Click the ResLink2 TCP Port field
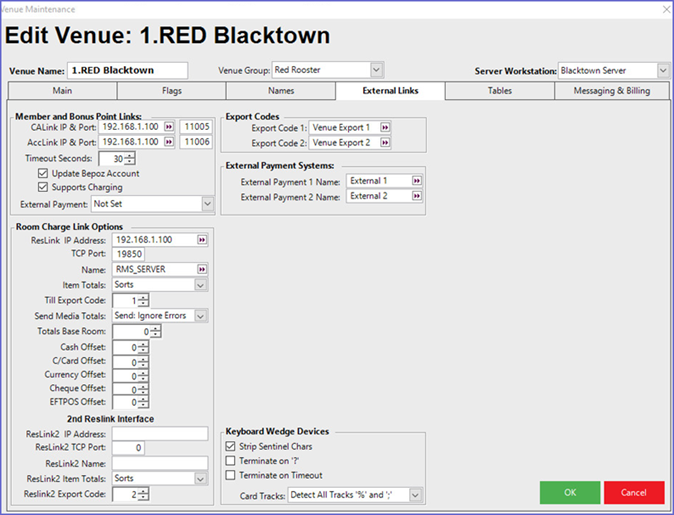This screenshot has height=515, width=674. (x=129, y=448)
